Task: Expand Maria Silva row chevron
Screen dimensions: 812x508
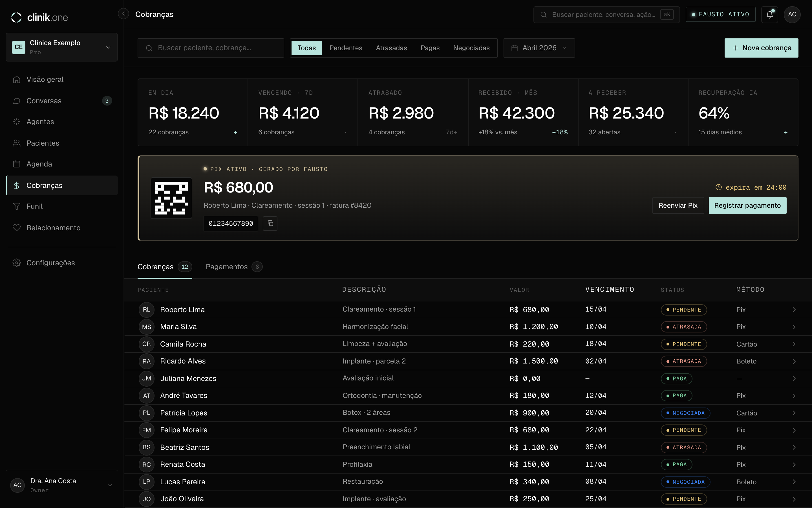Action: click(x=794, y=327)
